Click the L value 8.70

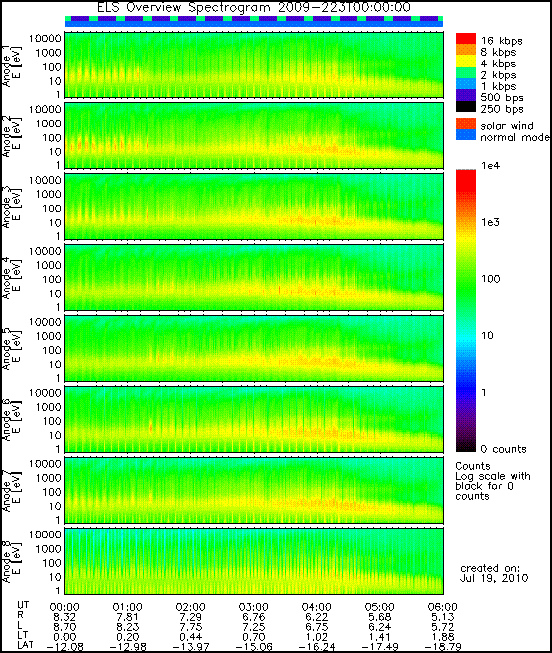pos(65,627)
